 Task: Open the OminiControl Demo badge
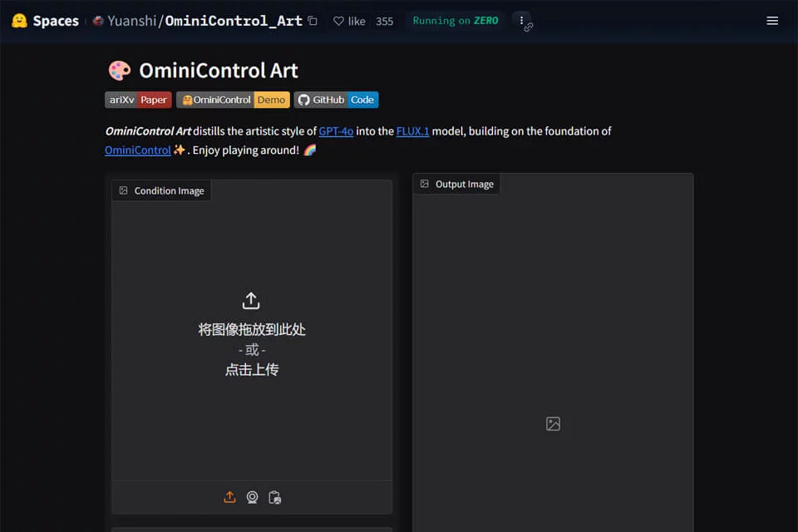pos(233,100)
